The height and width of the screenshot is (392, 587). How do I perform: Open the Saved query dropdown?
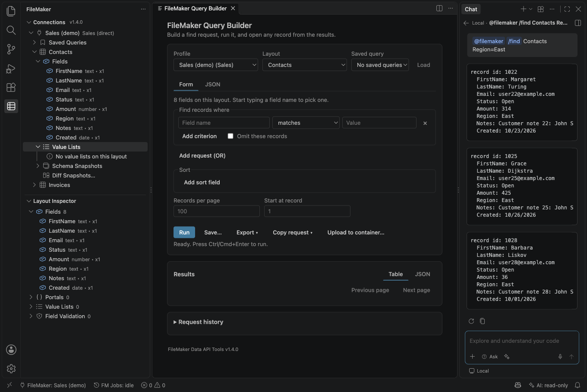click(380, 65)
